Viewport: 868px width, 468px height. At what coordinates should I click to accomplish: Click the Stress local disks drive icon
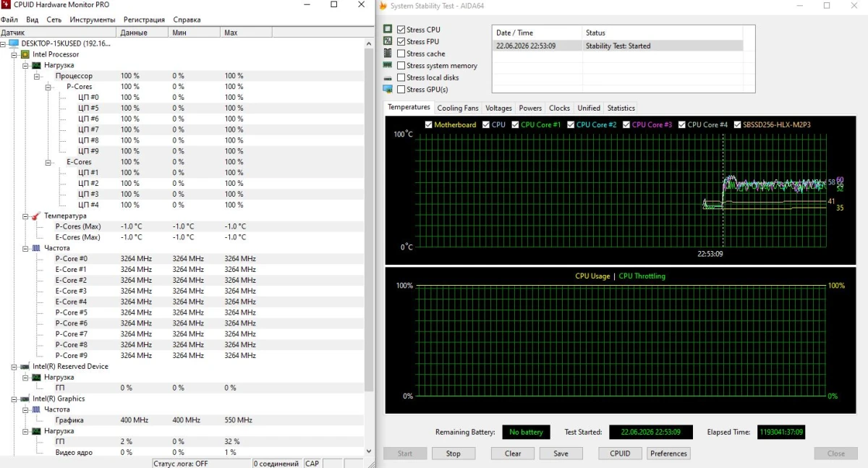[x=388, y=77]
